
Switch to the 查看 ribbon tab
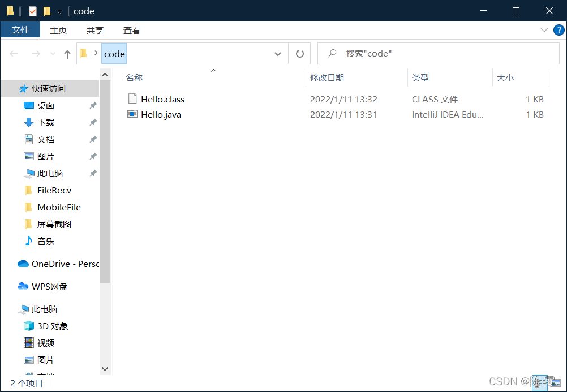click(x=132, y=31)
